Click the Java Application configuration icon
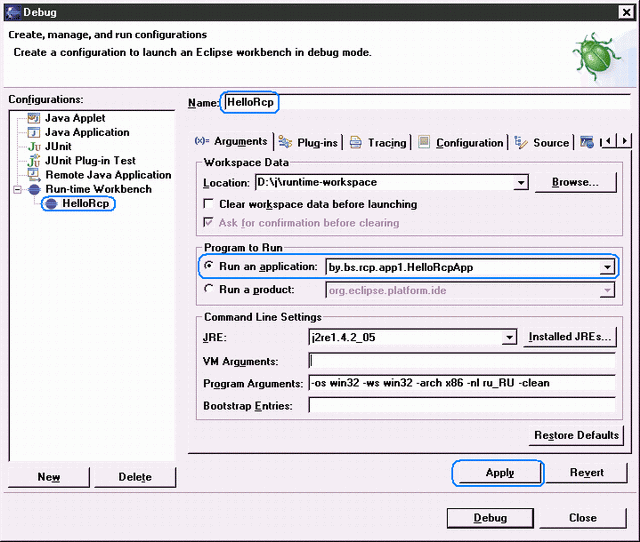This screenshot has width=640, height=542. pos(33,132)
